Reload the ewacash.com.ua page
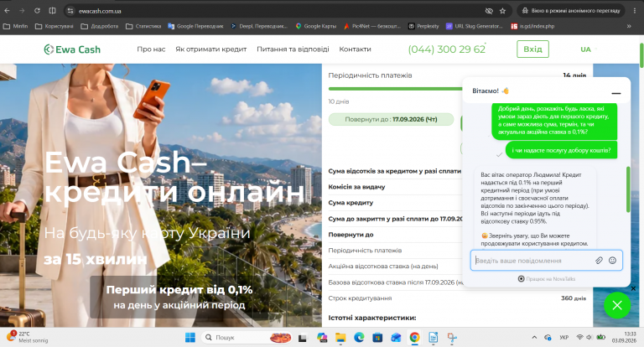This screenshot has width=644, height=347. 37,11
